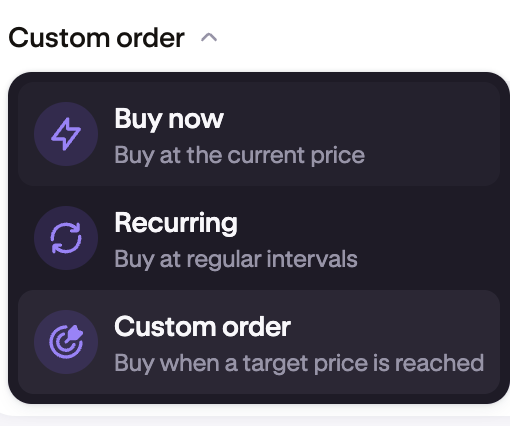
Task: Click the highlighted Custom order row background
Action: [259, 342]
